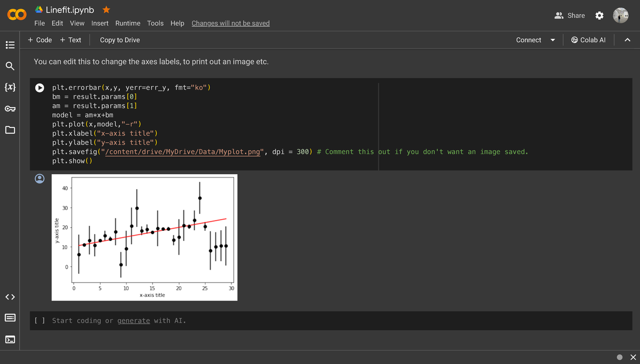Toggle Colab AI assistance
The image size is (640, 364).
coord(588,39)
